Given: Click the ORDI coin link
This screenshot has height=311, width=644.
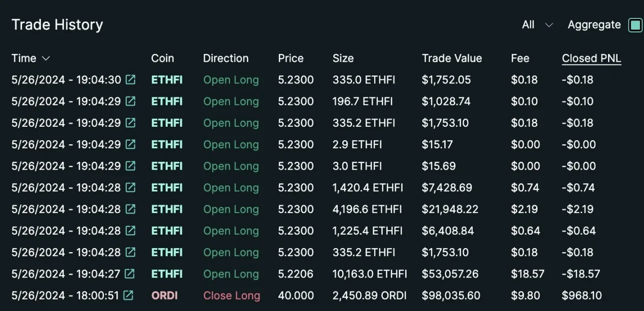Looking at the screenshot, I should pyautogui.click(x=164, y=296).
